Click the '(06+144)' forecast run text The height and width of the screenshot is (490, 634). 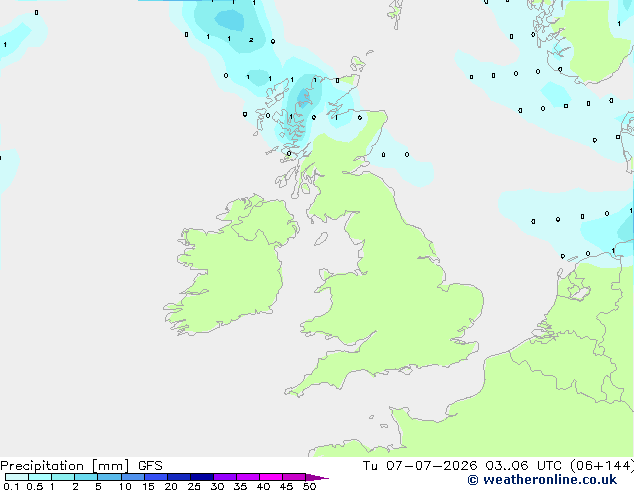[x=602, y=466]
